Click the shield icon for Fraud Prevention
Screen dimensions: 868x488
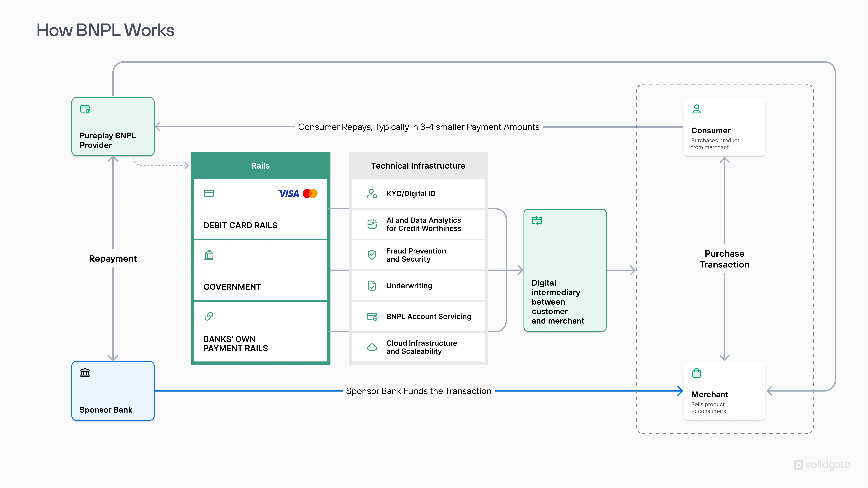point(372,255)
